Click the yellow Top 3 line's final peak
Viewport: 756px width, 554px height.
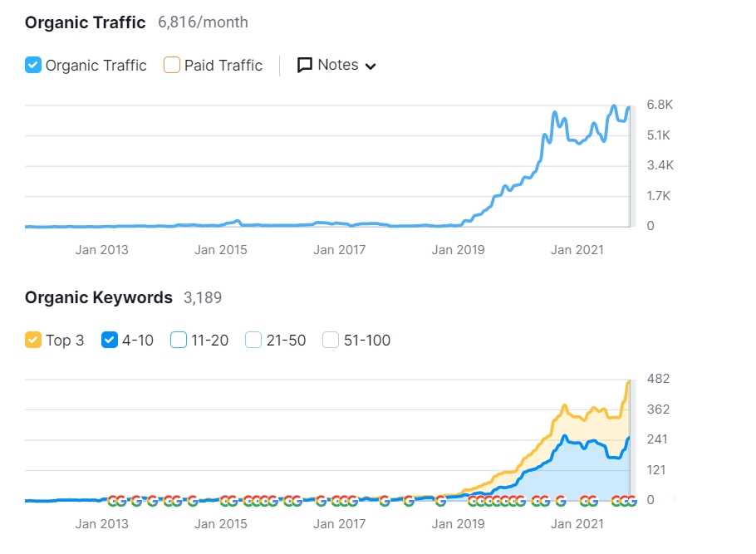click(x=628, y=382)
